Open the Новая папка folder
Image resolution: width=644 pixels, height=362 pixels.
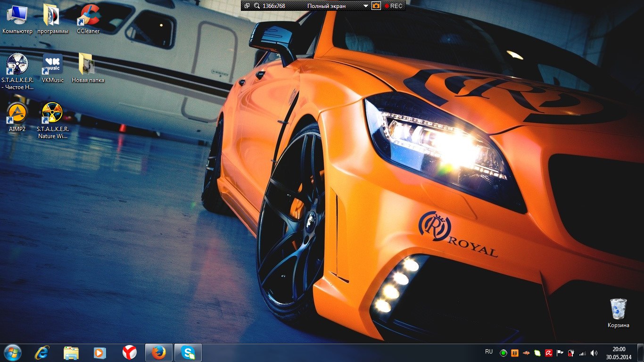(x=88, y=68)
